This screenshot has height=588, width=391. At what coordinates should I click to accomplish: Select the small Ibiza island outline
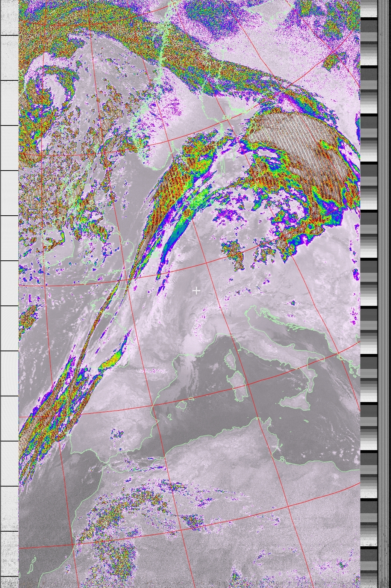tap(169, 417)
